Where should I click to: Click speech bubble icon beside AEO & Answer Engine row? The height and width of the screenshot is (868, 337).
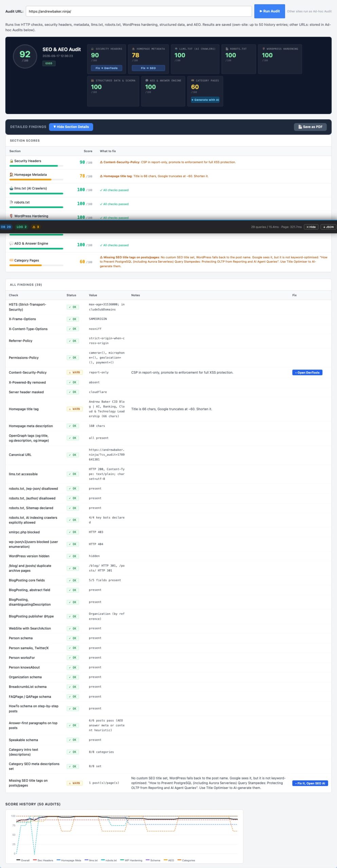pos(12,243)
